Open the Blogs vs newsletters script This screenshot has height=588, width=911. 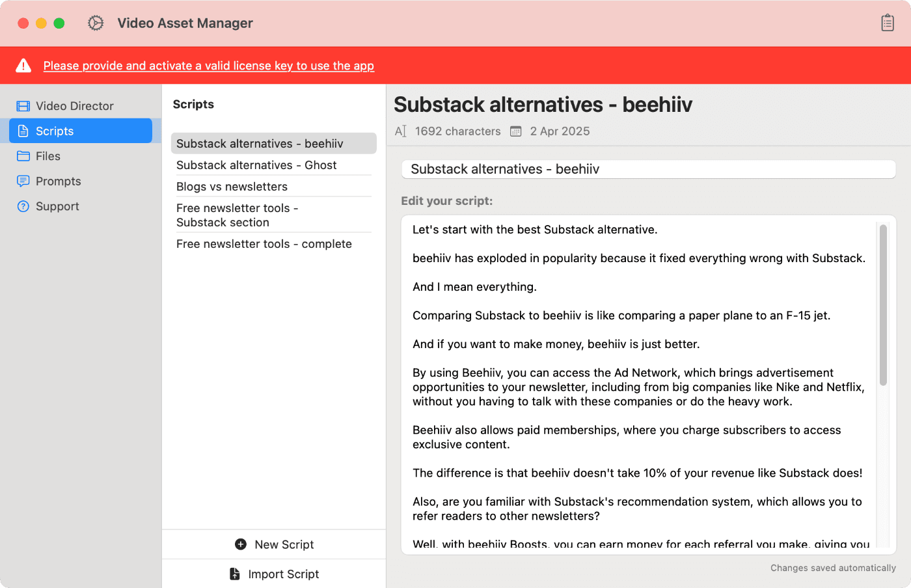[x=232, y=187]
